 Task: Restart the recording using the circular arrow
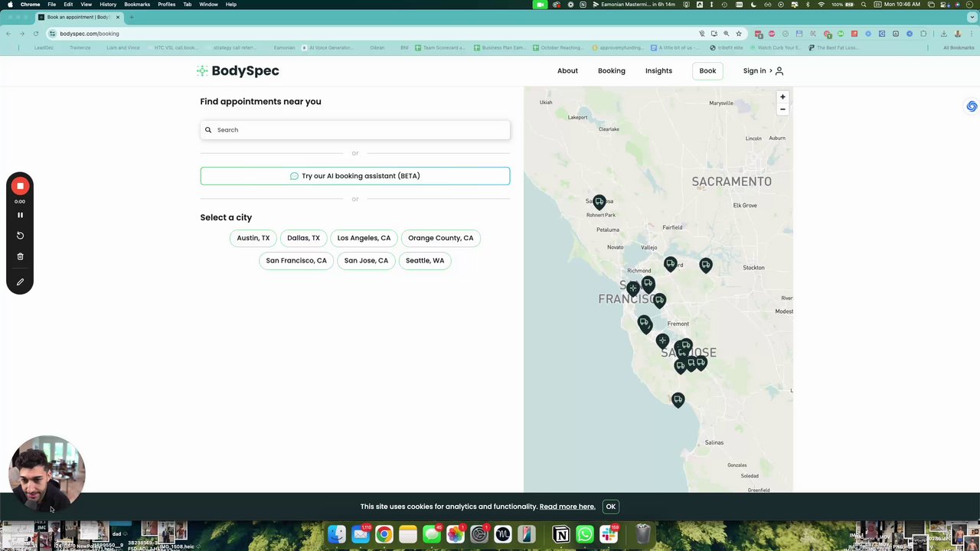[20, 236]
